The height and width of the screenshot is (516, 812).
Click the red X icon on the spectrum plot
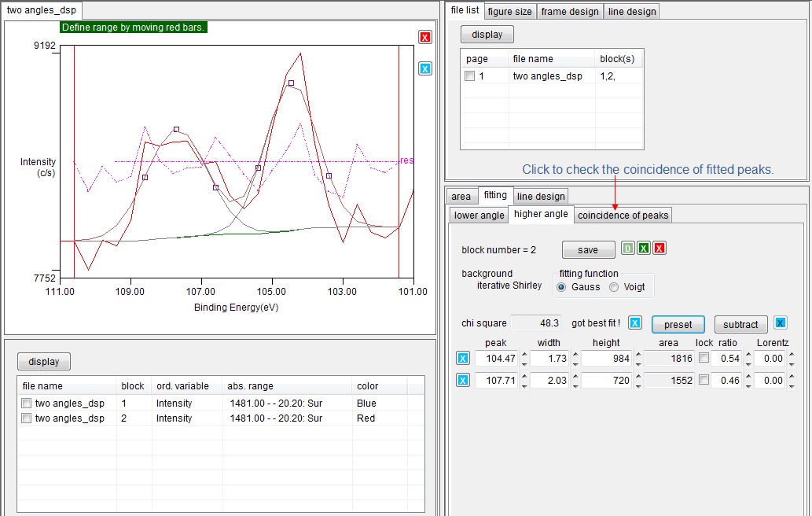425,38
